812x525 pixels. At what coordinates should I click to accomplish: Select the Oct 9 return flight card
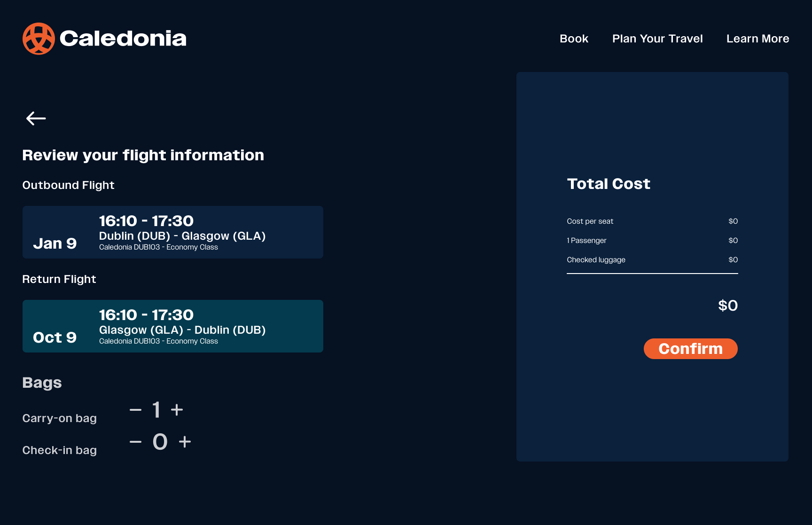[172, 326]
